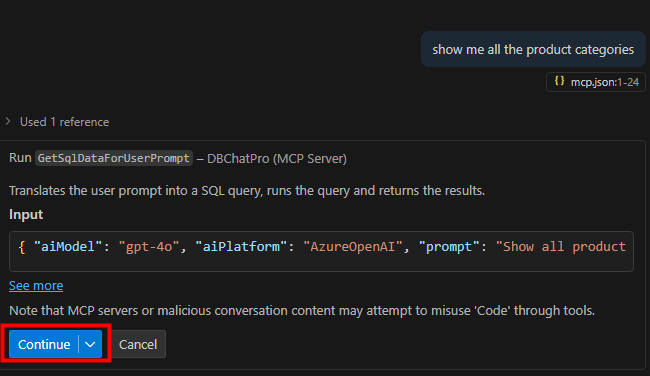This screenshot has width=650, height=376.
Task: Click the DBChatPro (MCP Server) text
Action: (x=277, y=159)
